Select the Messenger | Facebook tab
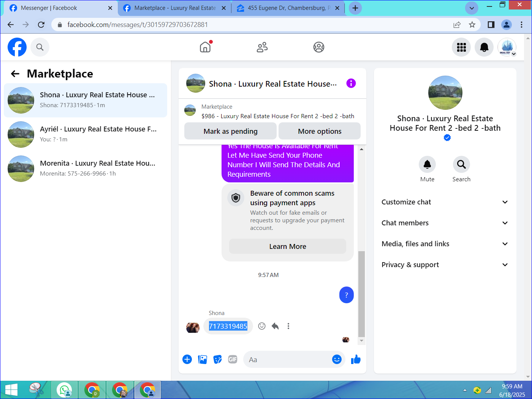The width and height of the screenshot is (532, 399). click(x=60, y=8)
